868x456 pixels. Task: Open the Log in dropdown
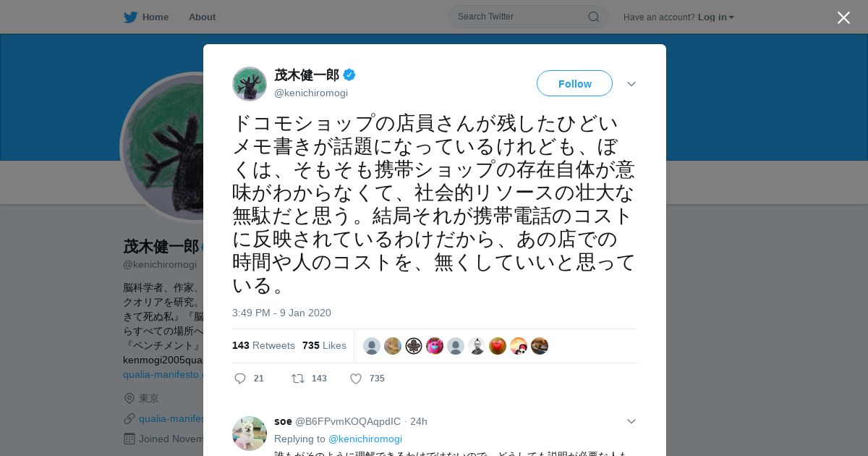715,17
